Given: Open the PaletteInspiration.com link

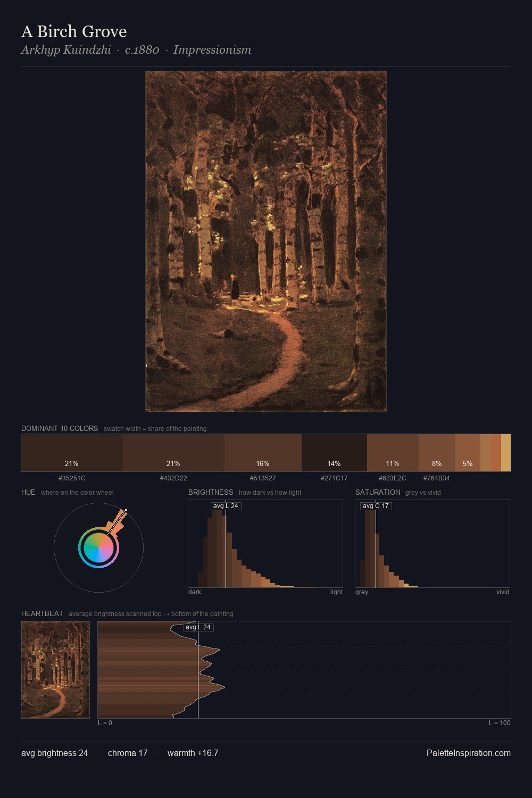Looking at the screenshot, I should pos(469,753).
